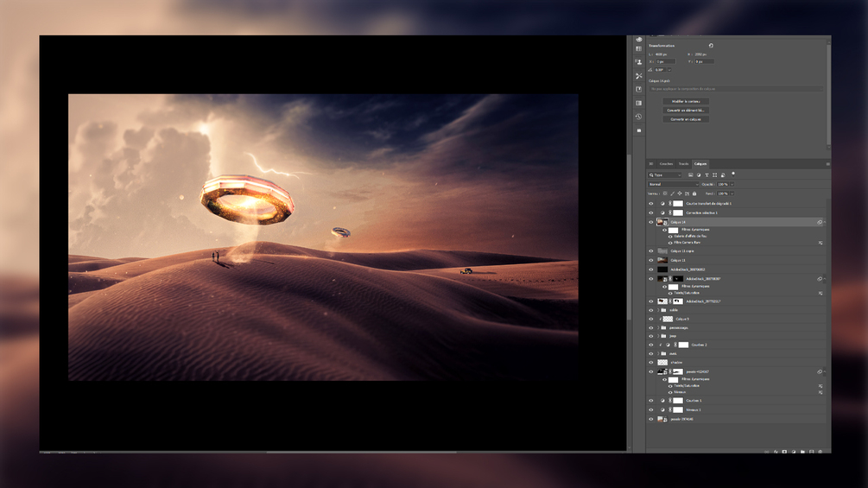Expand the jeep group
Screen dimensions: 868x488
(x=658, y=336)
